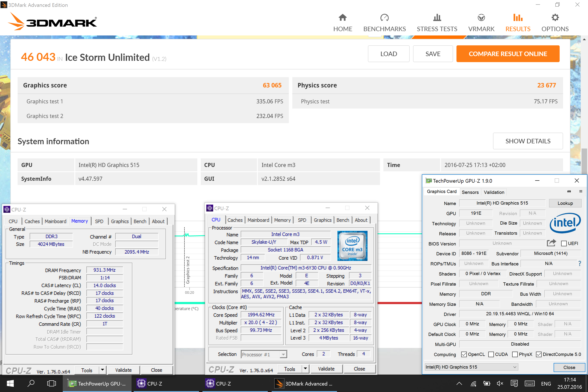Click ENG language indicator in tray

pyautogui.click(x=546, y=384)
